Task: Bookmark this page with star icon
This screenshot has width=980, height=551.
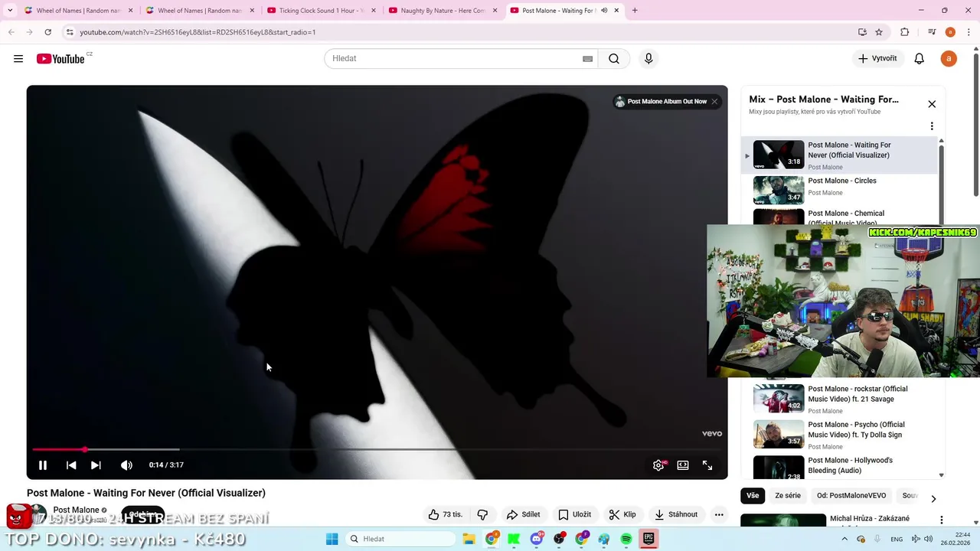Action: 879,32
